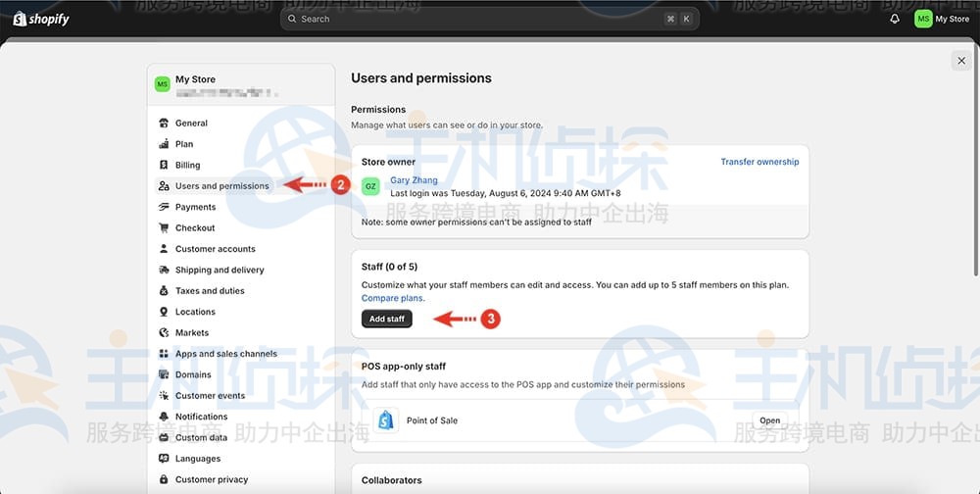The image size is (980, 494).
Task: Click the Taxes and duties money bag icon
Action: 164,291
